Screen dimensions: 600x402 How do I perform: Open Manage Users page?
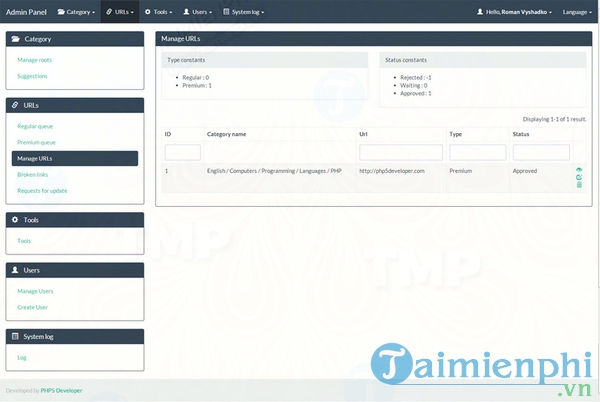click(x=35, y=291)
